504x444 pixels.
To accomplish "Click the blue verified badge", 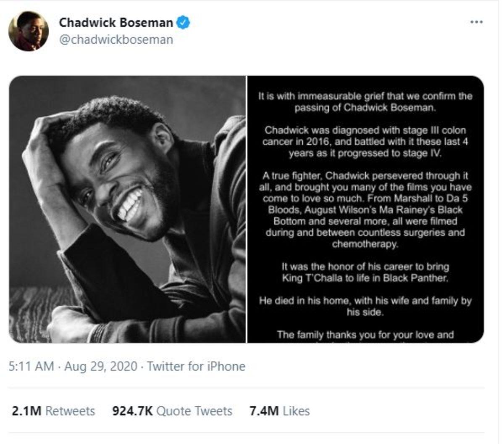I will click(x=183, y=22).
